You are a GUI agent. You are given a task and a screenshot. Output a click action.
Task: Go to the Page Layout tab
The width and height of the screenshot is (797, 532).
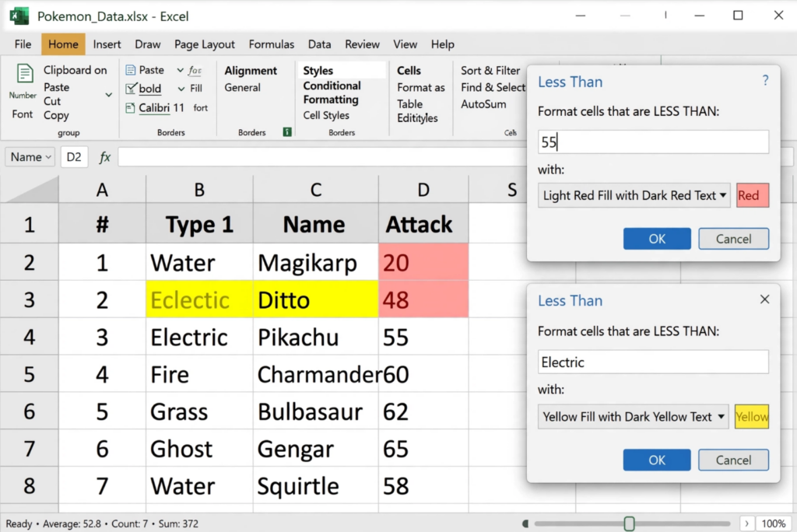(205, 44)
